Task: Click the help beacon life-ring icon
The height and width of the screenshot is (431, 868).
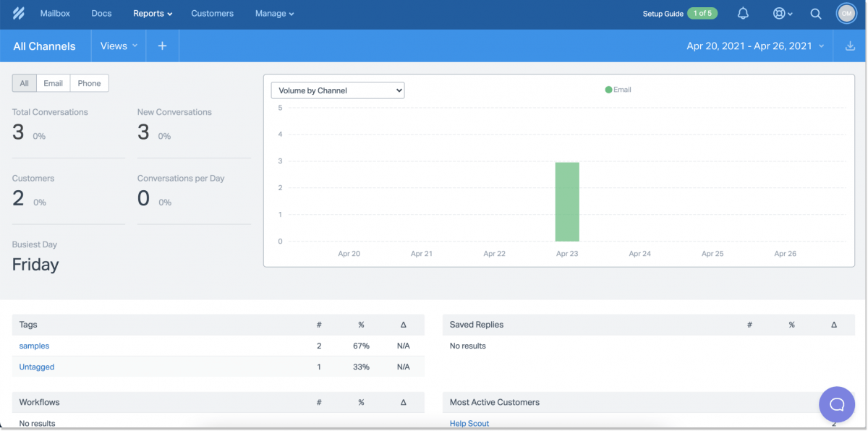Action: tap(779, 13)
